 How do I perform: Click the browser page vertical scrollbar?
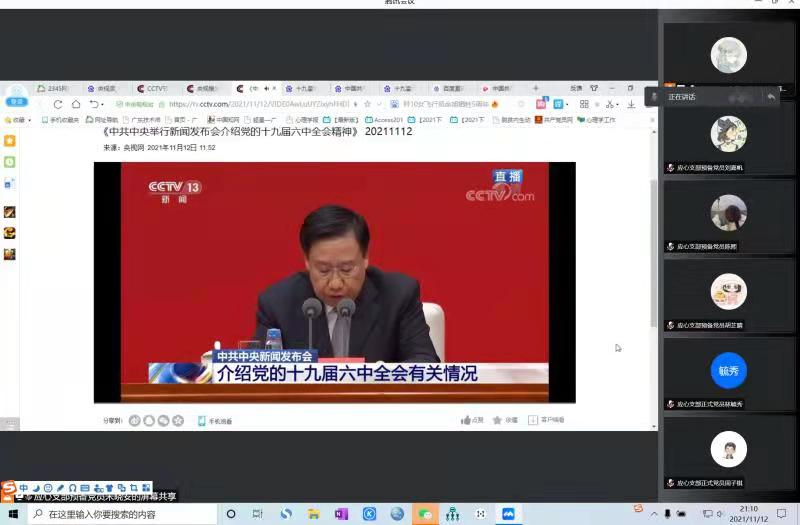tap(654, 250)
